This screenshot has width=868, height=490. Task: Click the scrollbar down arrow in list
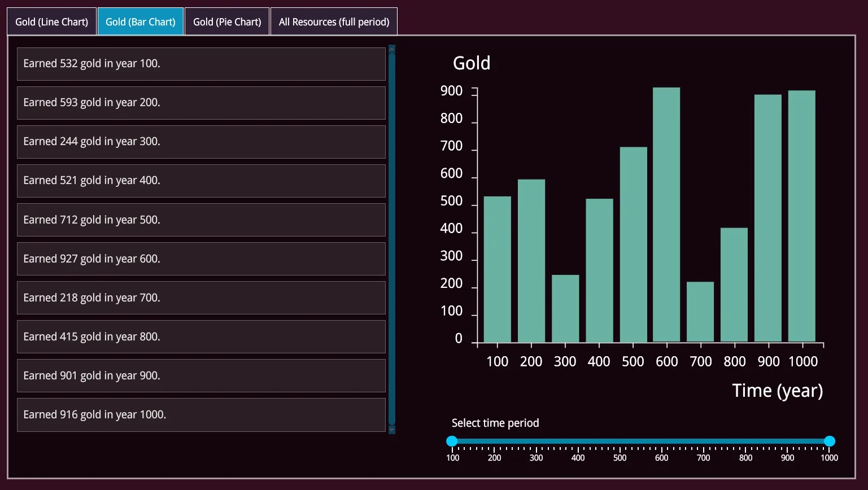coord(392,430)
